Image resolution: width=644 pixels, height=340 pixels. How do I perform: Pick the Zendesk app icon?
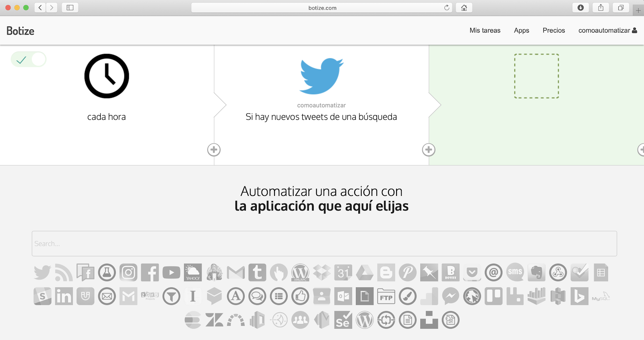tap(214, 320)
